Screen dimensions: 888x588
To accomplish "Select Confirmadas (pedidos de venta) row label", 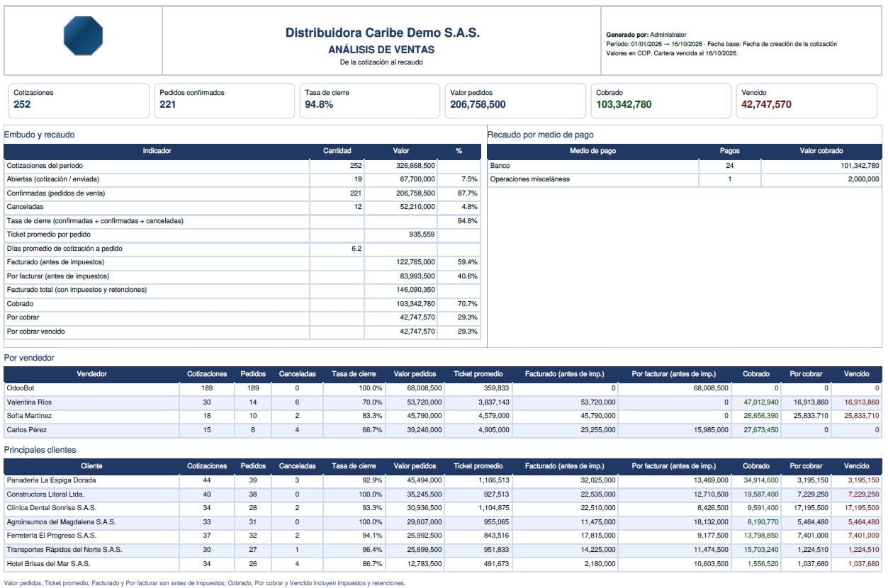I will pyautogui.click(x=56, y=193).
